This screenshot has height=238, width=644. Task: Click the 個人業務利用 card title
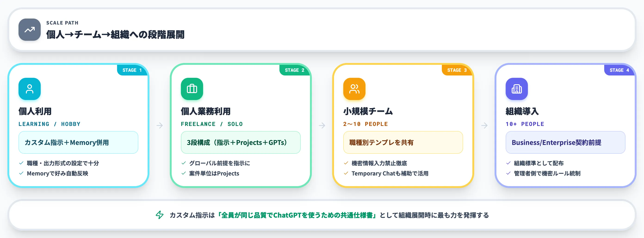(206, 111)
